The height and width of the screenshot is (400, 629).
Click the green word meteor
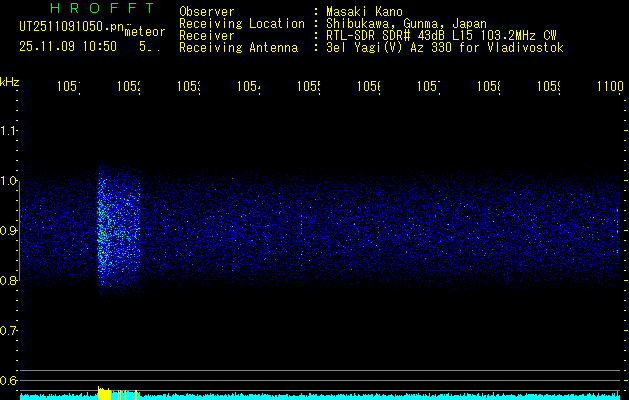pos(145,32)
